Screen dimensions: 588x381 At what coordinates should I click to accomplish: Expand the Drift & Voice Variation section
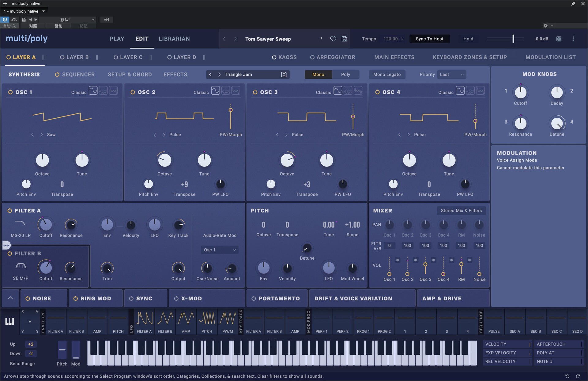362,298
